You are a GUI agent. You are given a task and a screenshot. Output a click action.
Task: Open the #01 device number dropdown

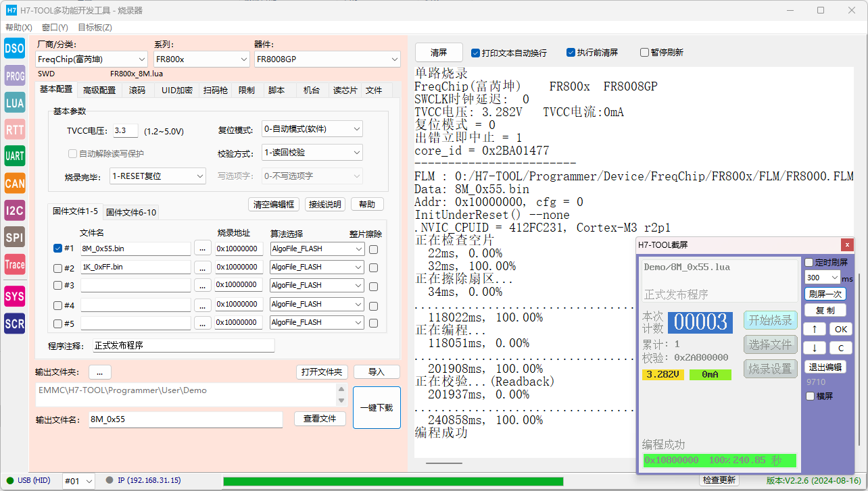(x=79, y=481)
